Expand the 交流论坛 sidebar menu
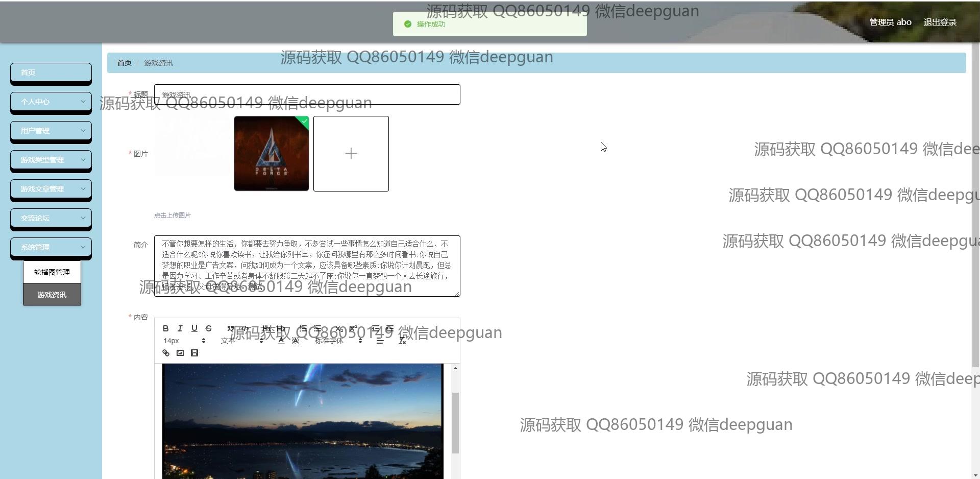The height and width of the screenshot is (479, 980). (51, 218)
